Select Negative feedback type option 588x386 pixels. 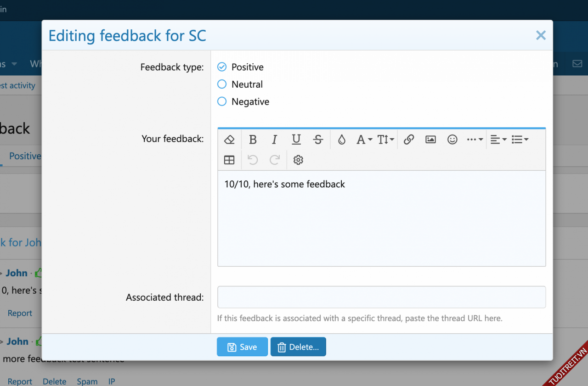[222, 102]
